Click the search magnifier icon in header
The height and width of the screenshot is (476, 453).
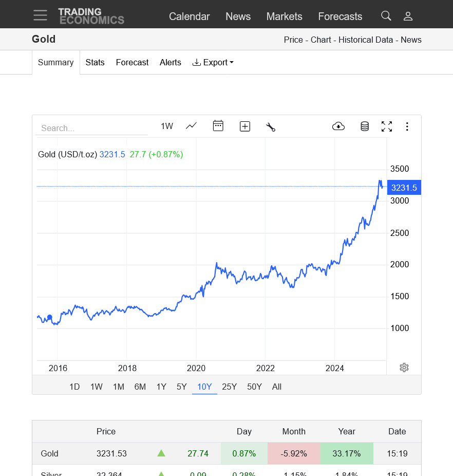click(386, 16)
